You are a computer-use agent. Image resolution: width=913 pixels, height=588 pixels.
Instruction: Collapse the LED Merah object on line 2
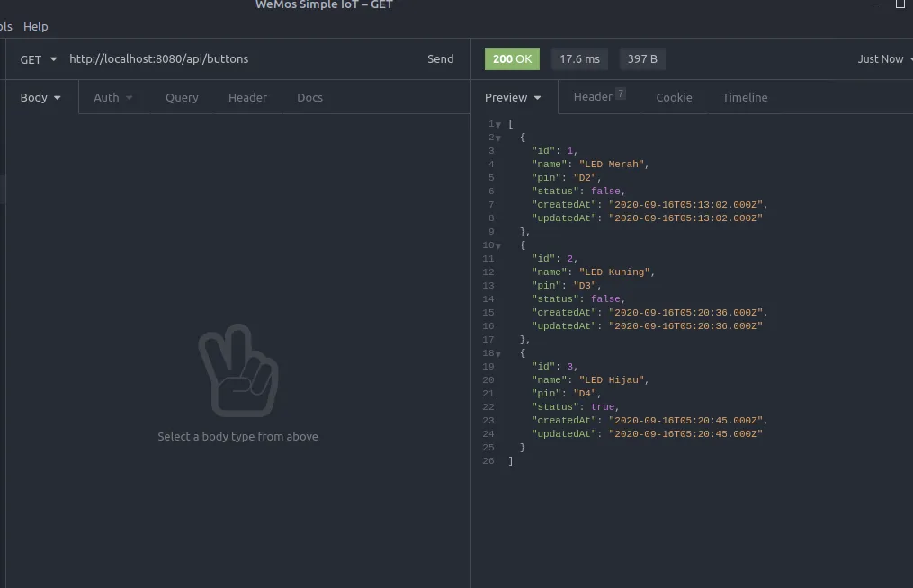498,138
